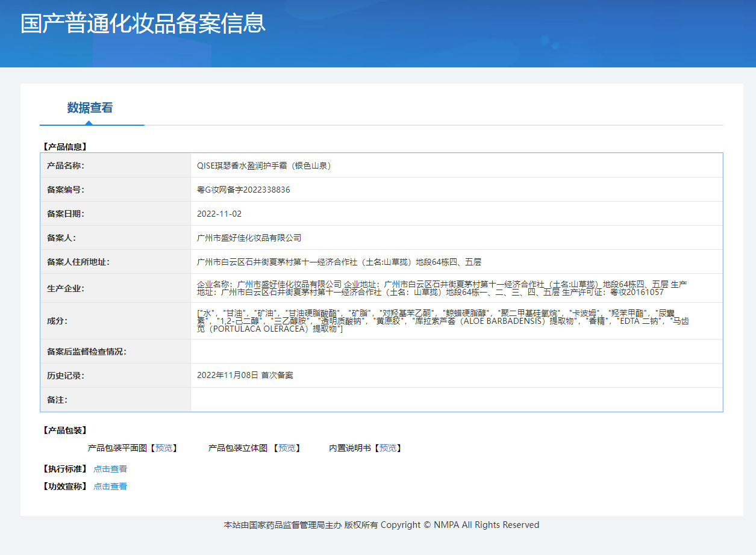Preview the 内置说明书 document
756x555 pixels.
tap(388, 448)
